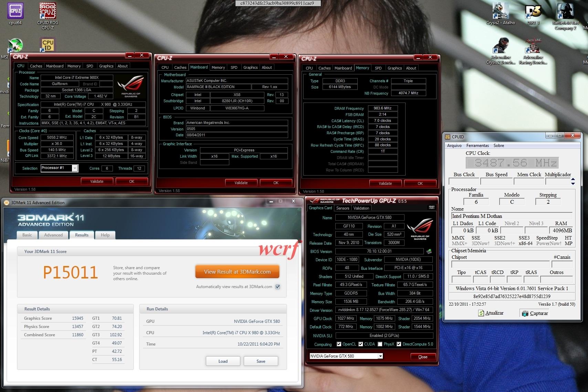The image size is (588, 392).
Task: Click the Atualizar button in CPUID
Action: (491, 313)
